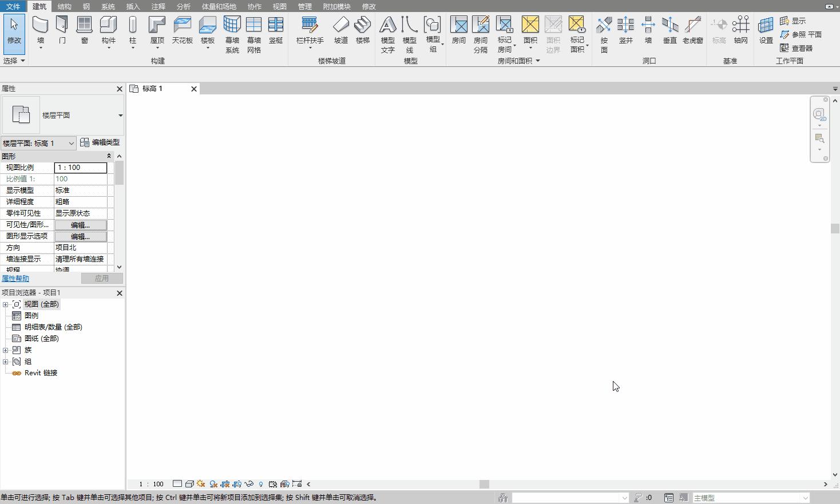This screenshot has width=840, height=504.
Task: Open the 2D navigation wheel icon
Action: click(819, 114)
